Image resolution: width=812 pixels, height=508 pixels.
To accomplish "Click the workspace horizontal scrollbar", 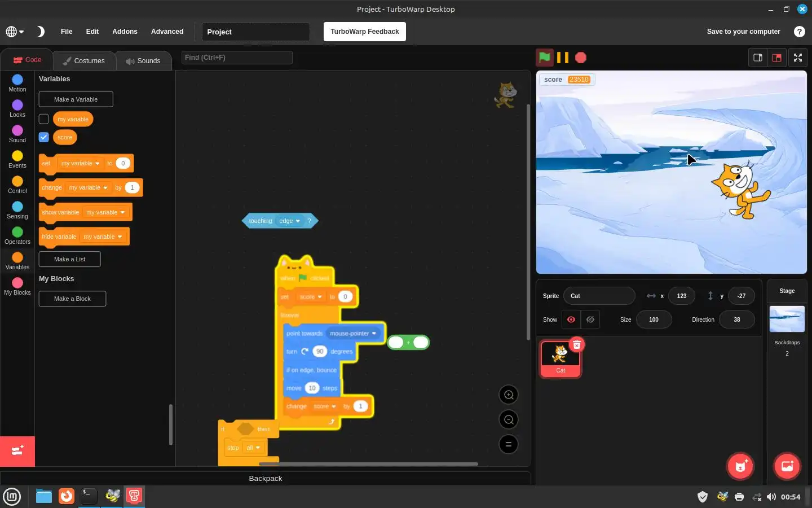I will 368,464.
